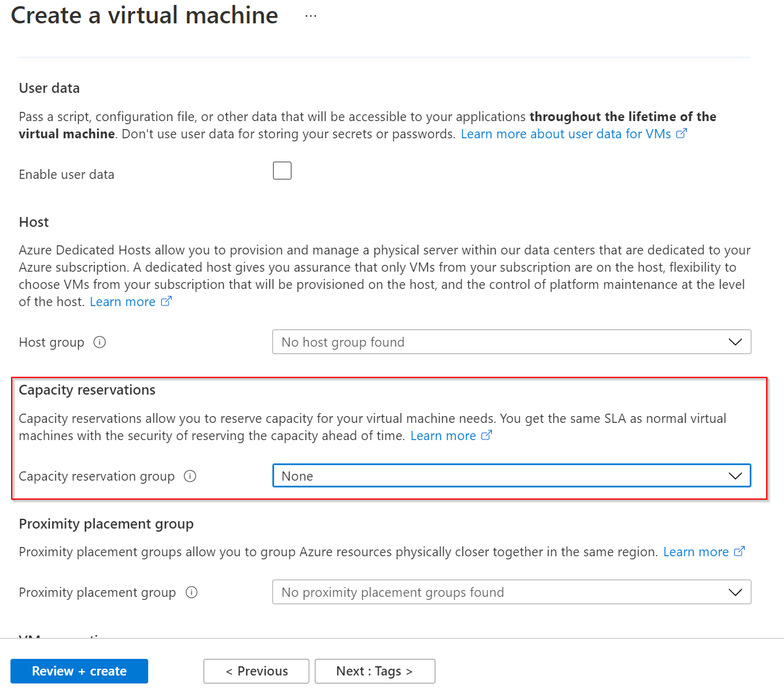
Task: Click the Review + create button
Action: tap(79, 671)
